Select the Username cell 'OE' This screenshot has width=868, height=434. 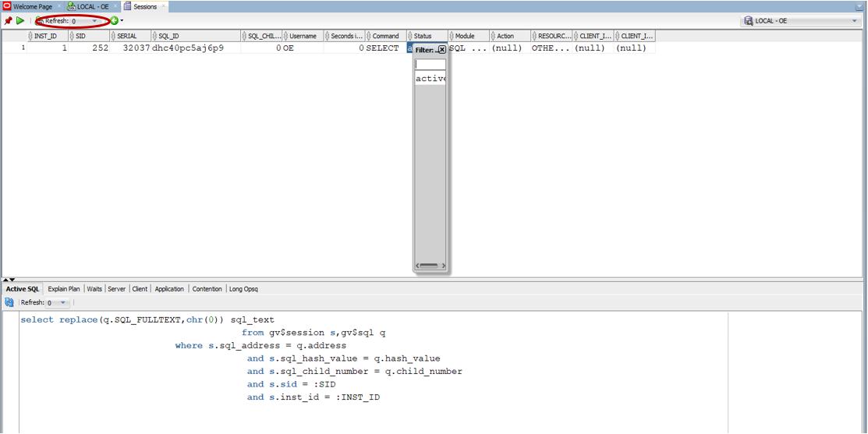tap(303, 48)
